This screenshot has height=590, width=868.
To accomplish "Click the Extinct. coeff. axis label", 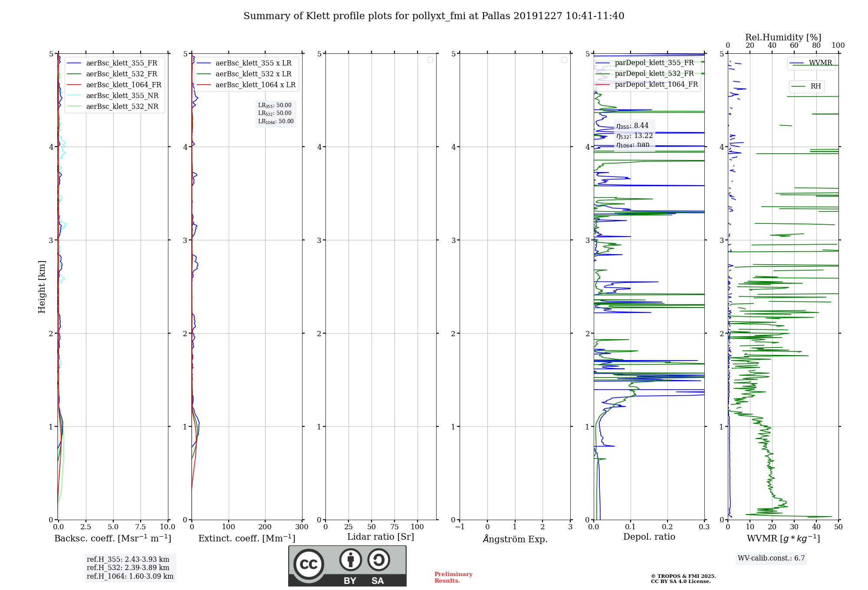I will click(247, 538).
